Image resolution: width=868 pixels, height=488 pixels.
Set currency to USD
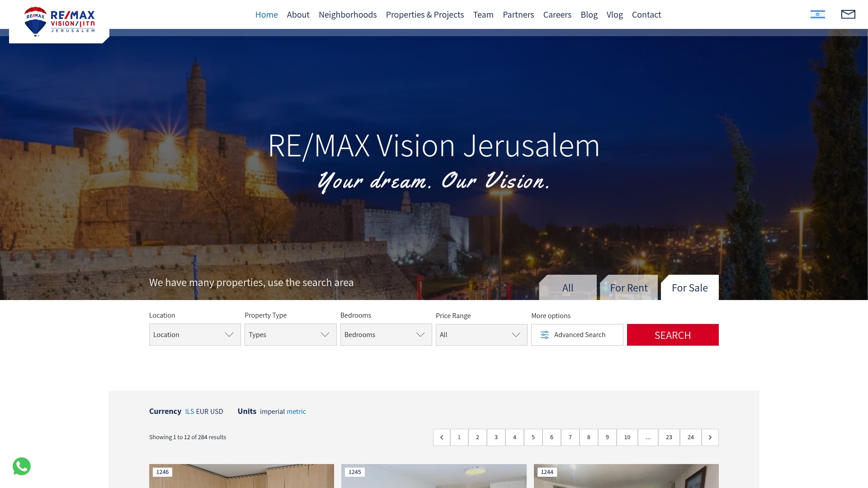coord(217,411)
